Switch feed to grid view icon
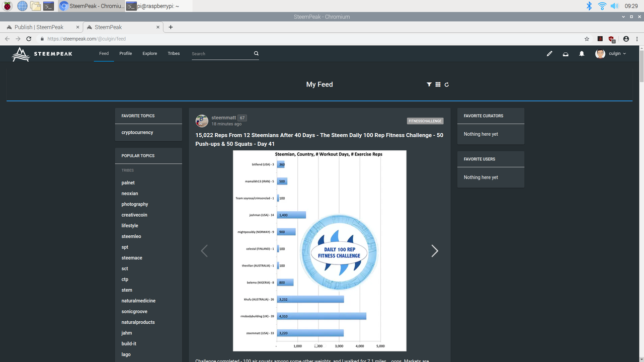644x362 pixels. click(438, 84)
